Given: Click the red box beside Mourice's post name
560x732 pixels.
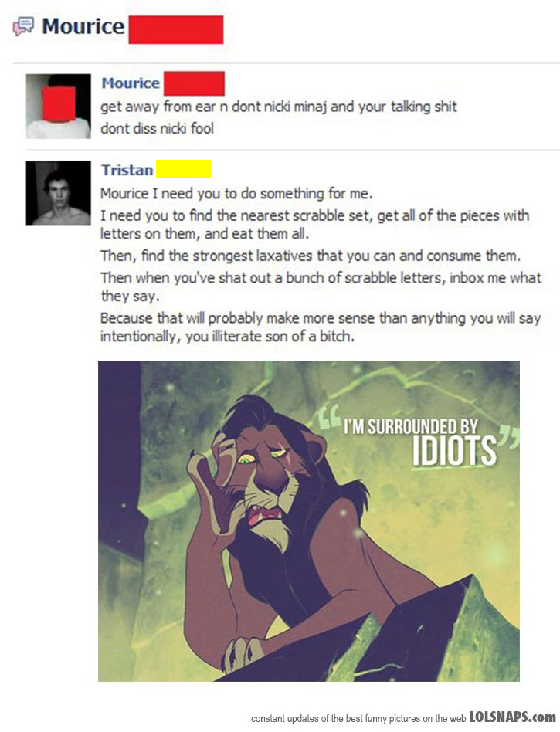Looking at the screenshot, I should point(194,83).
